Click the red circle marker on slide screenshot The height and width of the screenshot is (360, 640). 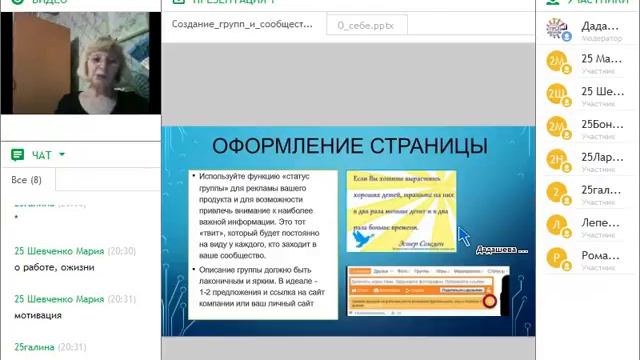point(489,301)
